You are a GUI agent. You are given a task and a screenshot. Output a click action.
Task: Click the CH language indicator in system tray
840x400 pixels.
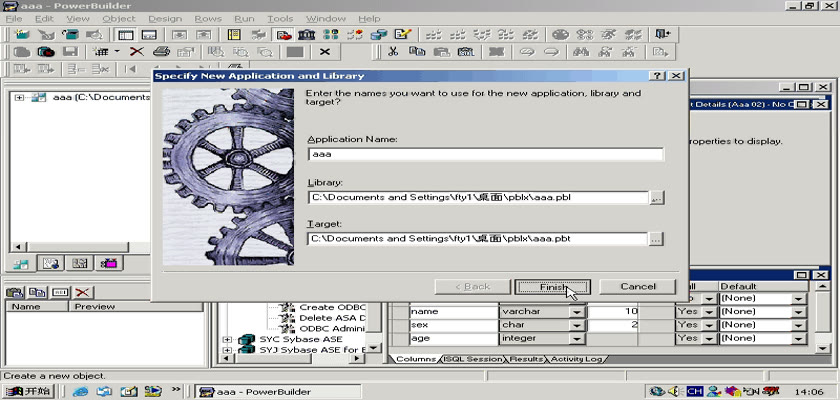click(x=695, y=391)
